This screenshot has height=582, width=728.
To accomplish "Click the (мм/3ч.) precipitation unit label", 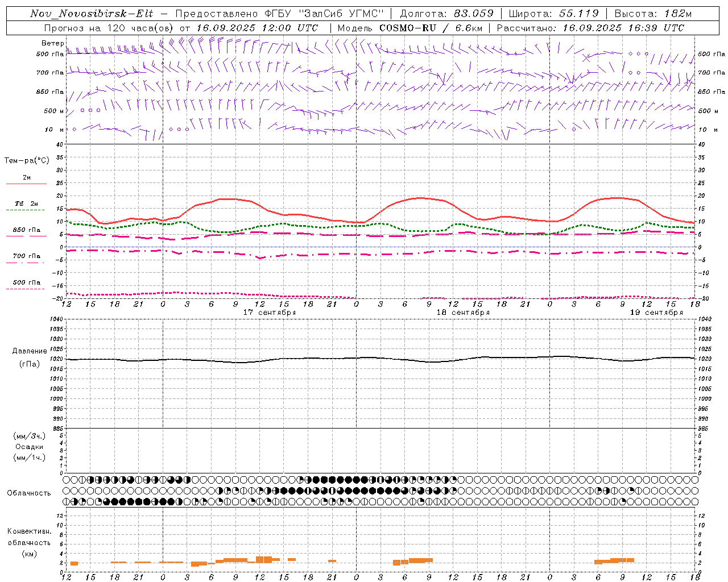I will 30,436.
